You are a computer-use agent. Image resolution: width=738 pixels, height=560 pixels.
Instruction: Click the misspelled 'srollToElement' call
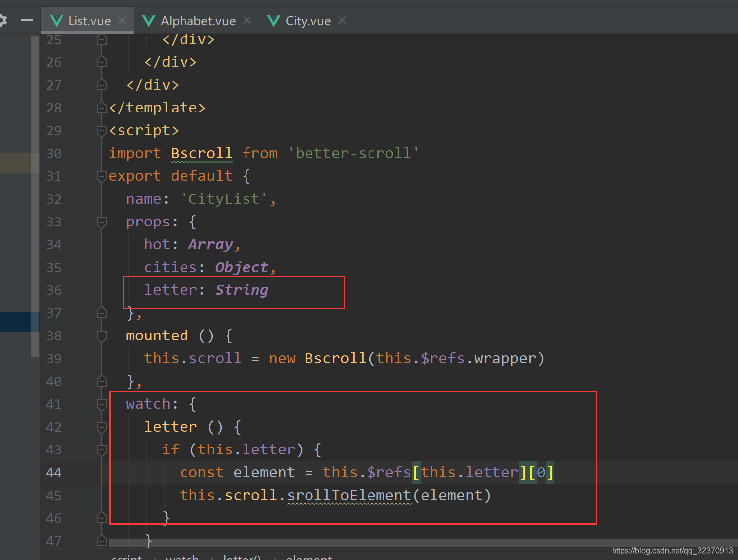[x=349, y=495]
